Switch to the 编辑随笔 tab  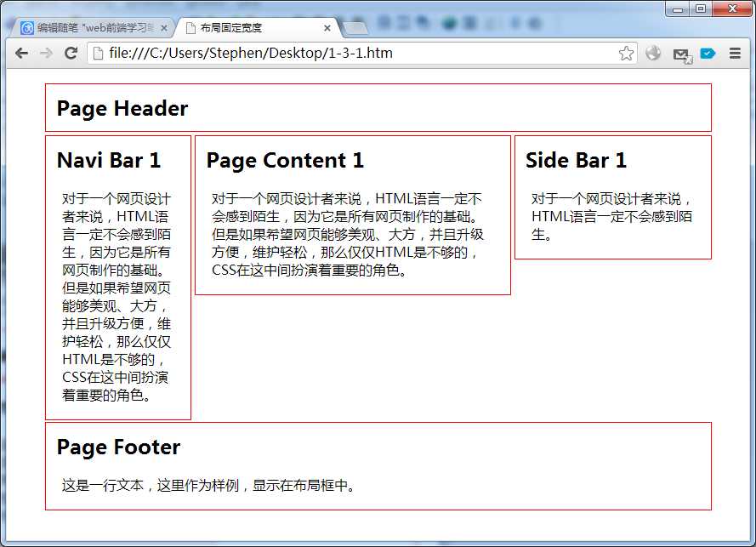click(x=94, y=28)
